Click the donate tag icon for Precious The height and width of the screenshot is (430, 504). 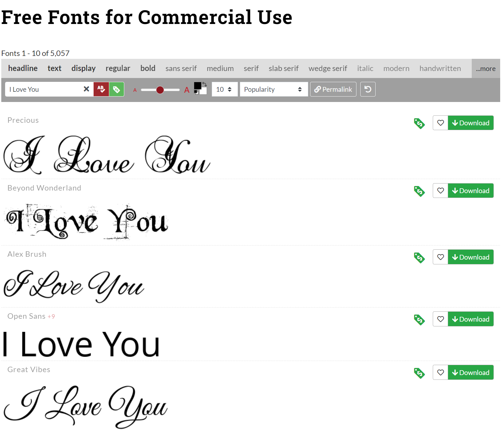click(419, 123)
